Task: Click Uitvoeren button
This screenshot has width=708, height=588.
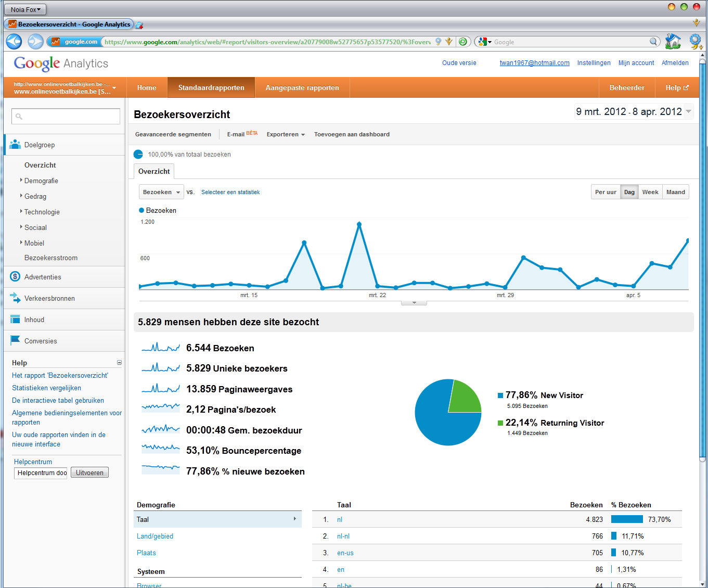Action: click(89, 472)
